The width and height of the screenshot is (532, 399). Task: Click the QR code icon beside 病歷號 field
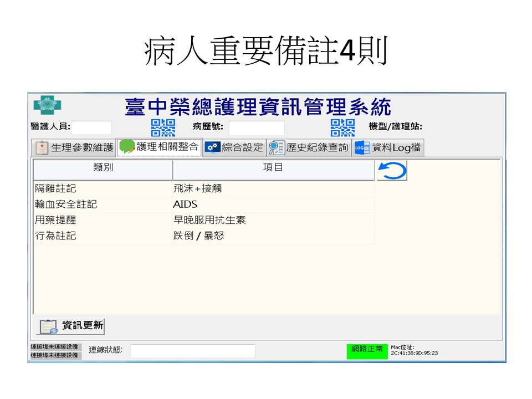(x=342, y=127)
